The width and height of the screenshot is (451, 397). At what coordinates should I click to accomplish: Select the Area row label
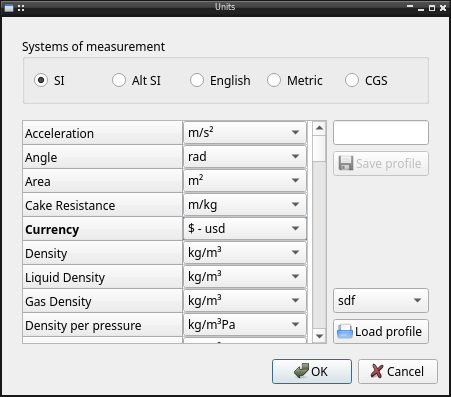click(x=102, y=181)
